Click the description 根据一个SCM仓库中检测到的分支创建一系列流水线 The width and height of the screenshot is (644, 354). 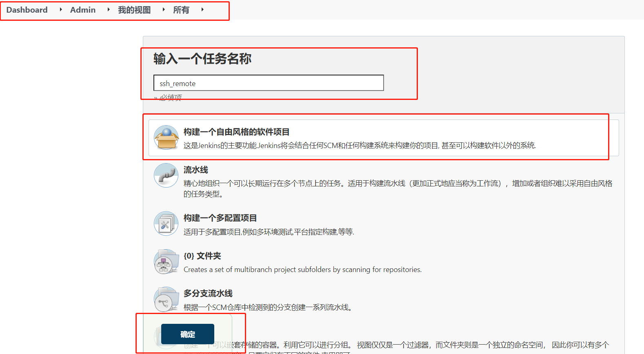click(x=268, y=307)
